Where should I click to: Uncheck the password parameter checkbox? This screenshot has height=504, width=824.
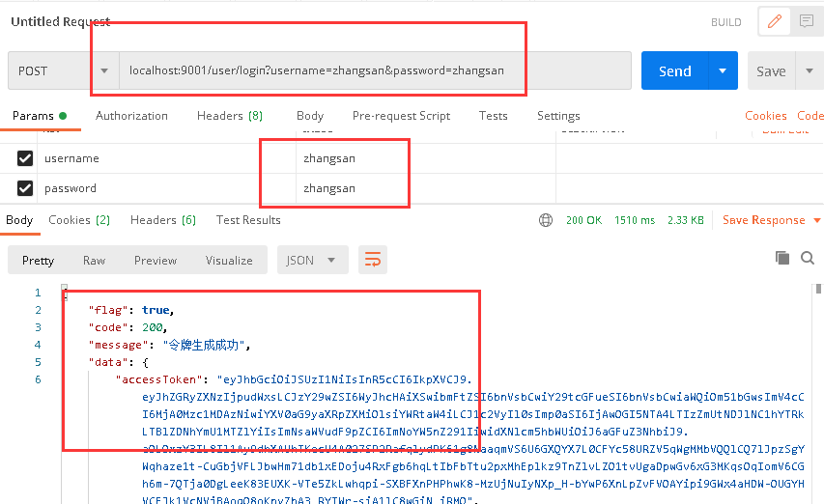pyautogui.click(x=25, y=188)
